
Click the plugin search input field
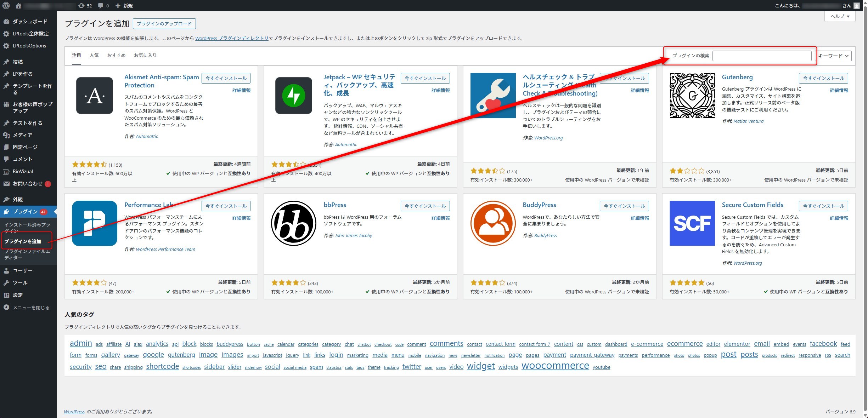[762, 56]
